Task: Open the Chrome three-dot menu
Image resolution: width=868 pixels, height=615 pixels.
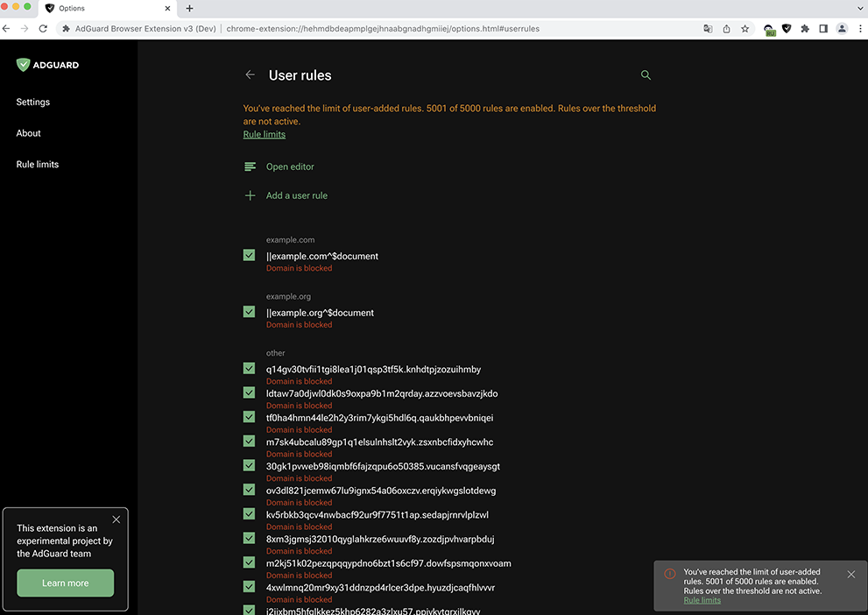Action: [x=858, y=29]
